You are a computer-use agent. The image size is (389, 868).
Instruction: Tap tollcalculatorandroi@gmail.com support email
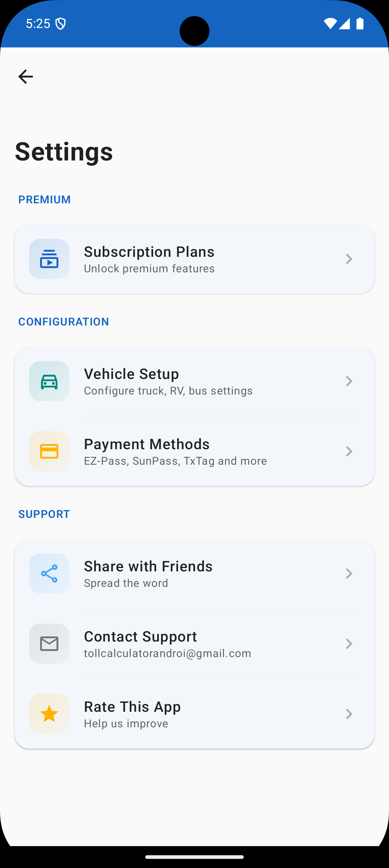(168, 653)
